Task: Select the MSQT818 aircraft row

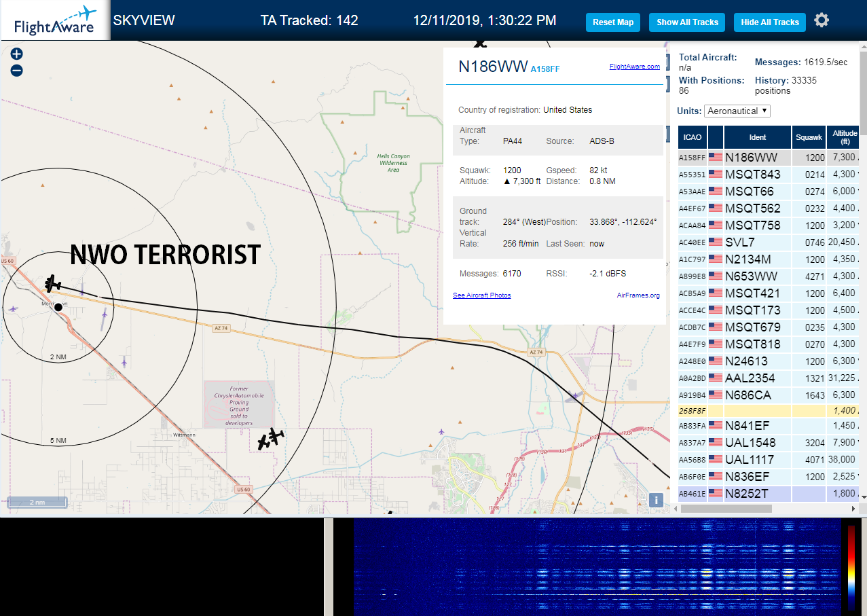Action: coord(769,344)
